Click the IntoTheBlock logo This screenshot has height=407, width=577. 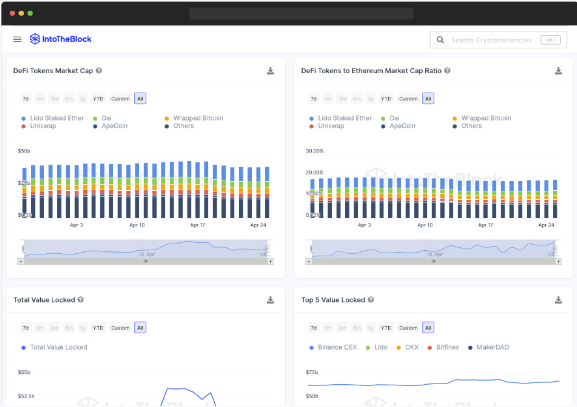pyautogui.click(x=61, y=39)
